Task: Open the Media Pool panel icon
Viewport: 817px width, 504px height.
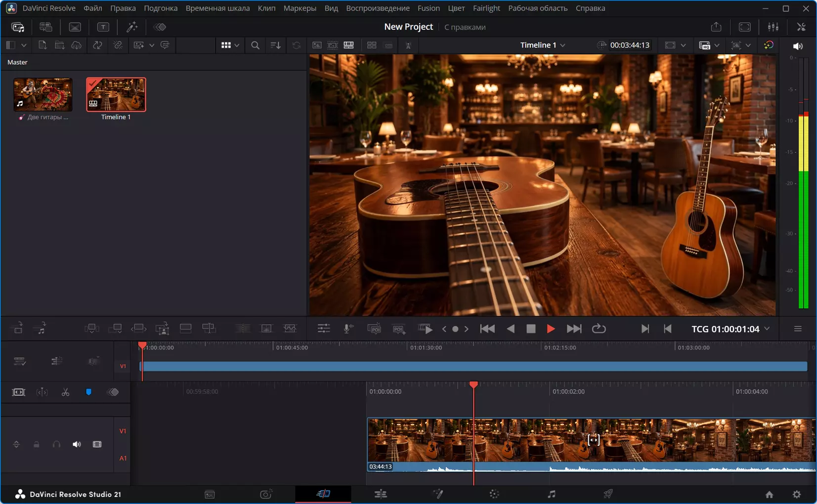Action: tap(18, 27)
